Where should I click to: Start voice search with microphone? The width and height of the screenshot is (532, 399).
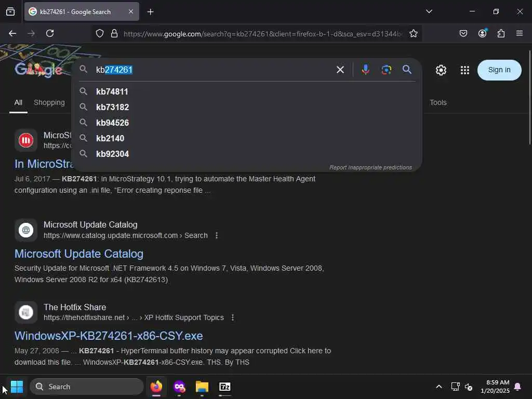(365, 70)
